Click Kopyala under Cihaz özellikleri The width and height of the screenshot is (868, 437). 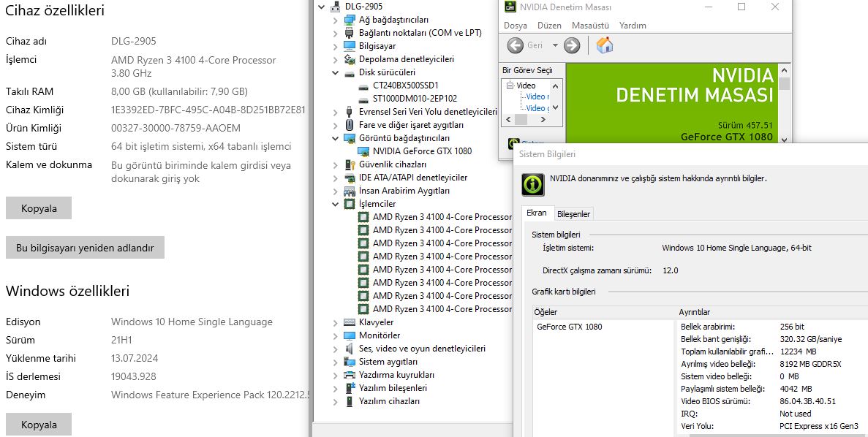coord(39,208)
